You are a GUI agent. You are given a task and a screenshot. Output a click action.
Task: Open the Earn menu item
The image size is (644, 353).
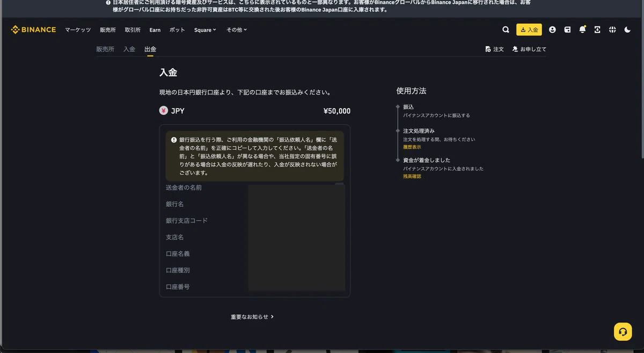(155, 30)
